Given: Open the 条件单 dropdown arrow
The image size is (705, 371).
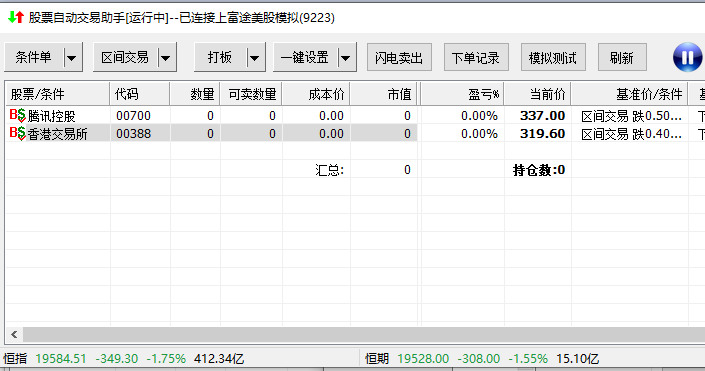Looking at the screenshot, I should [71, 58].
